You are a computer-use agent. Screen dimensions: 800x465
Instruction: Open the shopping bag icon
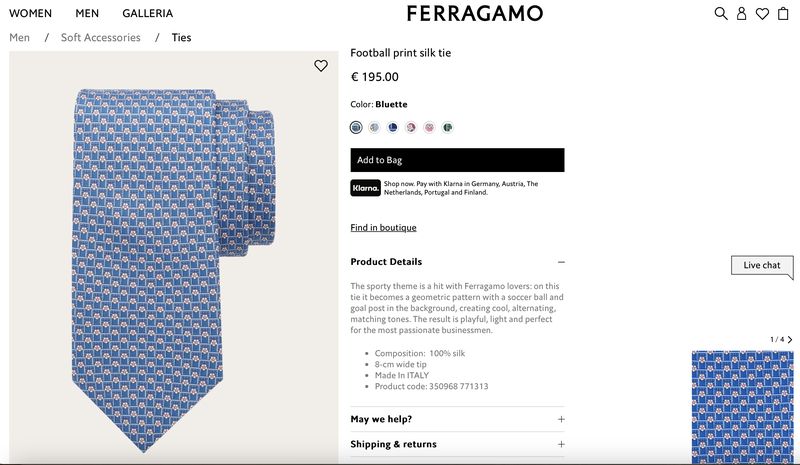click(x=783, y=14)
